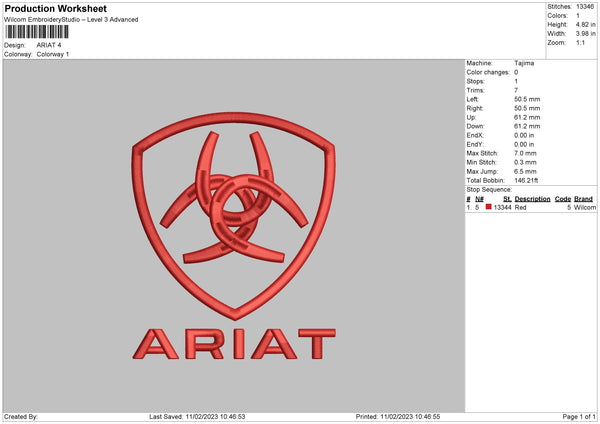Image resolution: width=600 pixels, height=424 pixels.
Task: Click the Code column header
Action: pos(562,199)
